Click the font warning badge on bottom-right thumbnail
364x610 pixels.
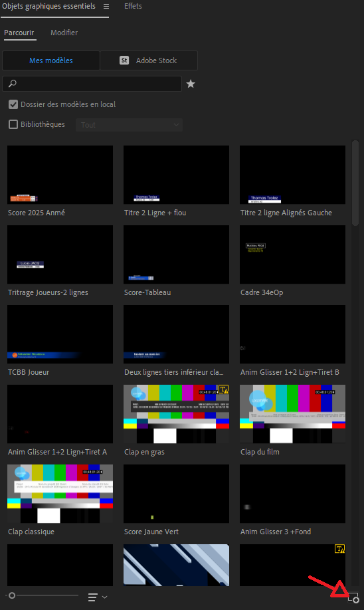[340, 549]
